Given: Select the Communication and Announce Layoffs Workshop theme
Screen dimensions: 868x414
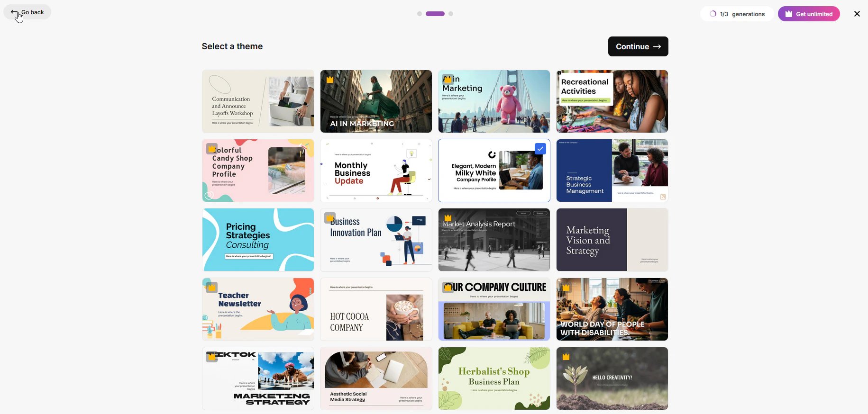Looking at the screenshot, I should pyautogui.click(x=258, y=101).
